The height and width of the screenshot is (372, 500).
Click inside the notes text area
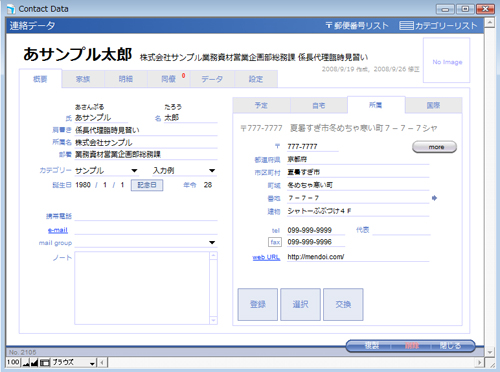pyautogui.click(x=142, y=288)
